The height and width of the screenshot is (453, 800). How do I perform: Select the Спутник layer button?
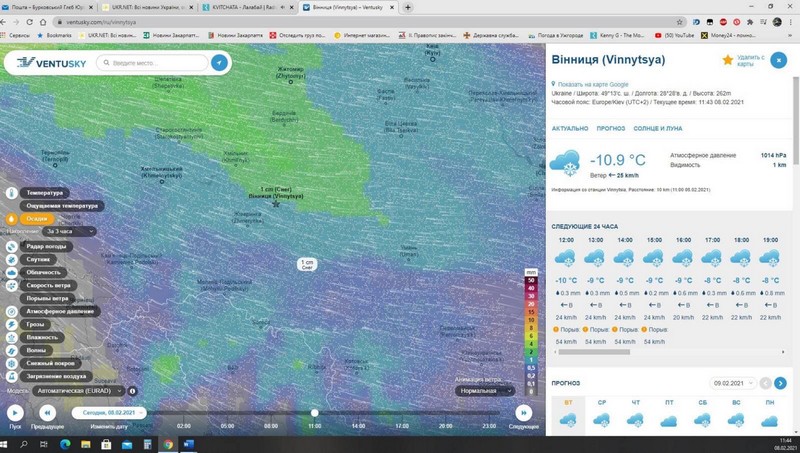tap(38, 259)
